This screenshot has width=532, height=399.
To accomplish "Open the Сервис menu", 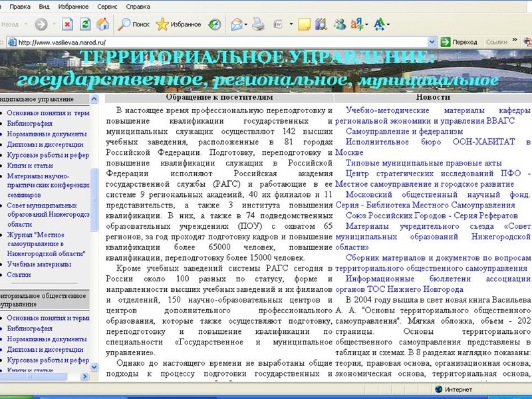I will [106, 7].
